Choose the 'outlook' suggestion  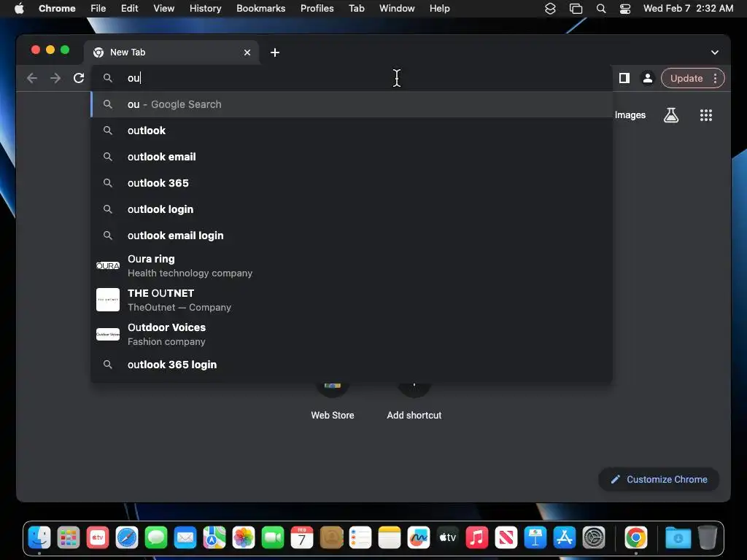[352, 131]
